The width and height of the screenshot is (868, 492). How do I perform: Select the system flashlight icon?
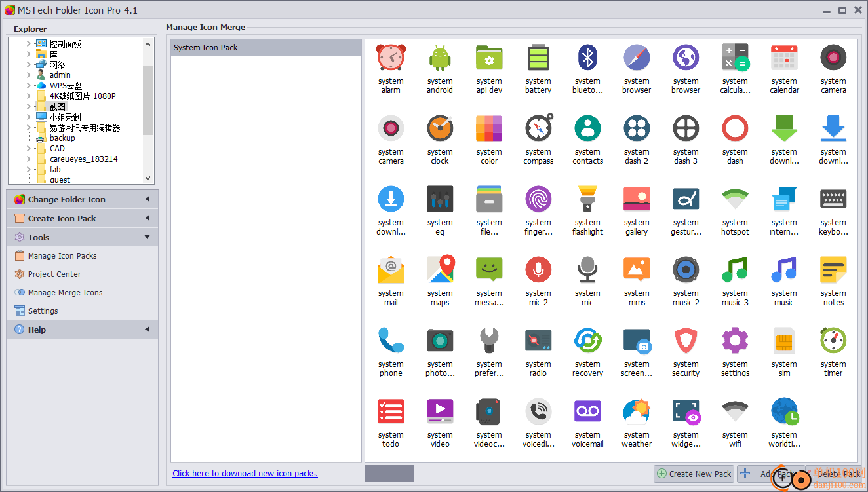tap(587, 199)
